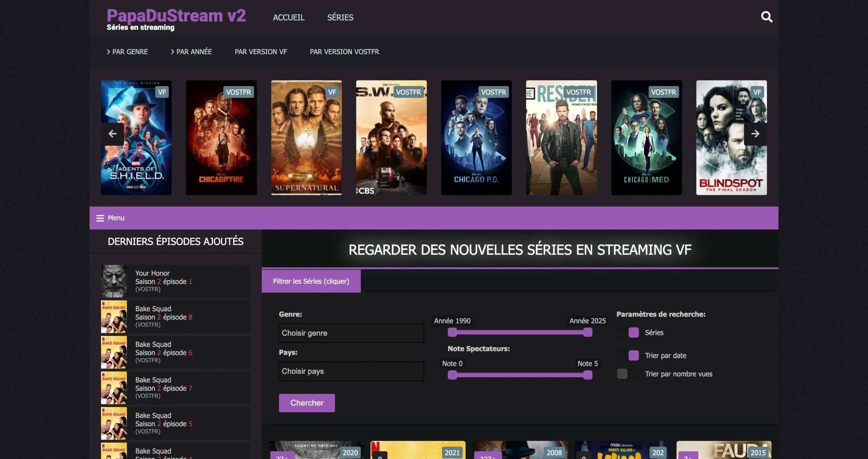
Task: Open the hamburger Menu icon
Action: point(100,218)
